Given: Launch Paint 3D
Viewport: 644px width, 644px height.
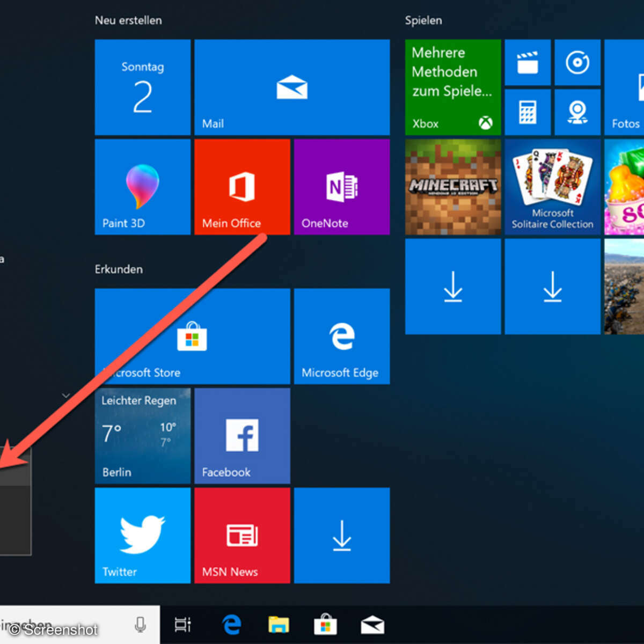Looking at the screenshot, I should pyautogui.click(x=142, y=187).
